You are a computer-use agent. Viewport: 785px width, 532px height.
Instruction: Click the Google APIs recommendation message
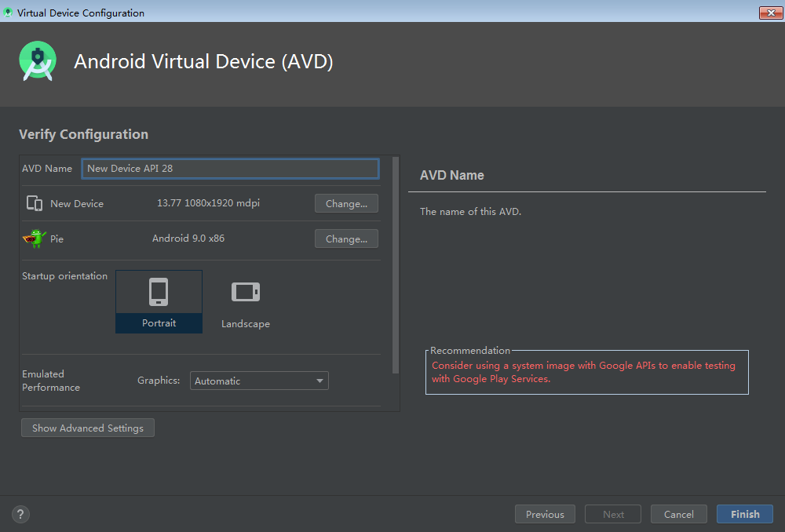(583, 373)
